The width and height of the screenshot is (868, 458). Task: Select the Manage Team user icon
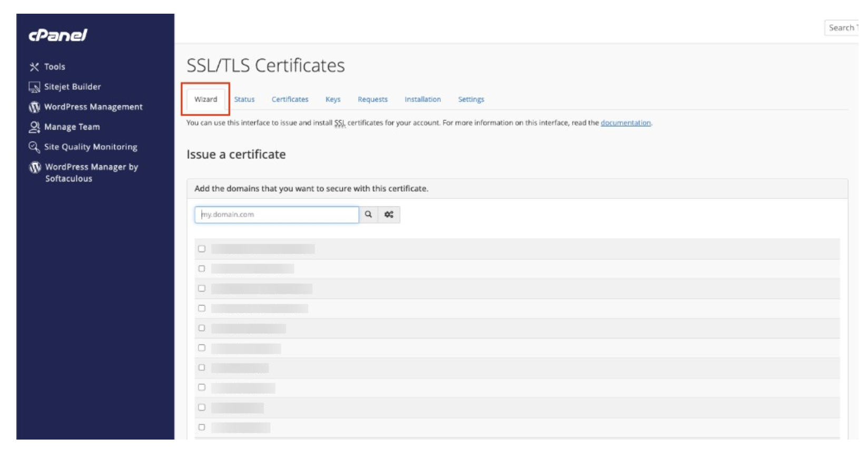click(34, 127)
